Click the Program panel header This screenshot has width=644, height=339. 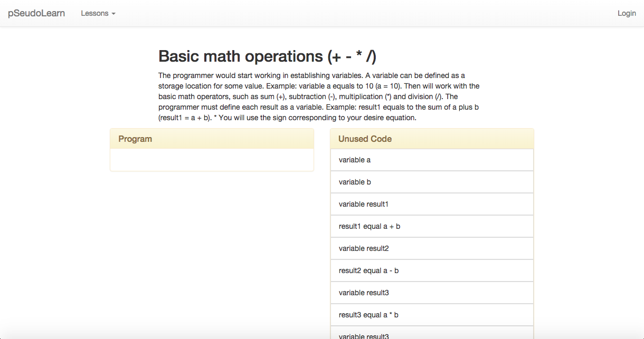tap(212, 139)
